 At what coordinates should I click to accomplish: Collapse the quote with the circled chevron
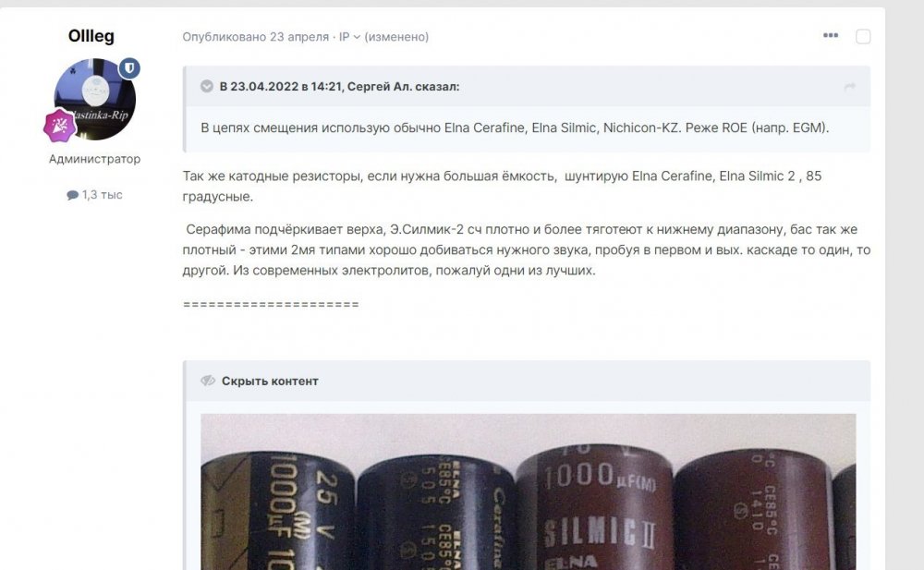coord(207,86)
